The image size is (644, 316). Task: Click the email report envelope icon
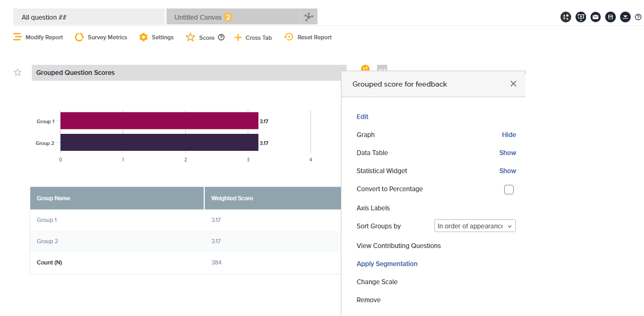click(x=596, y=17)
